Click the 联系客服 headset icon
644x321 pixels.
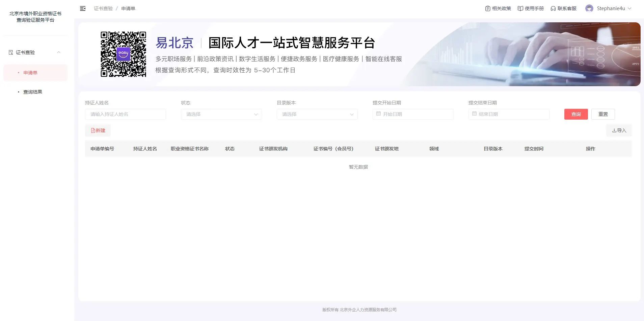tap(553, 8)
